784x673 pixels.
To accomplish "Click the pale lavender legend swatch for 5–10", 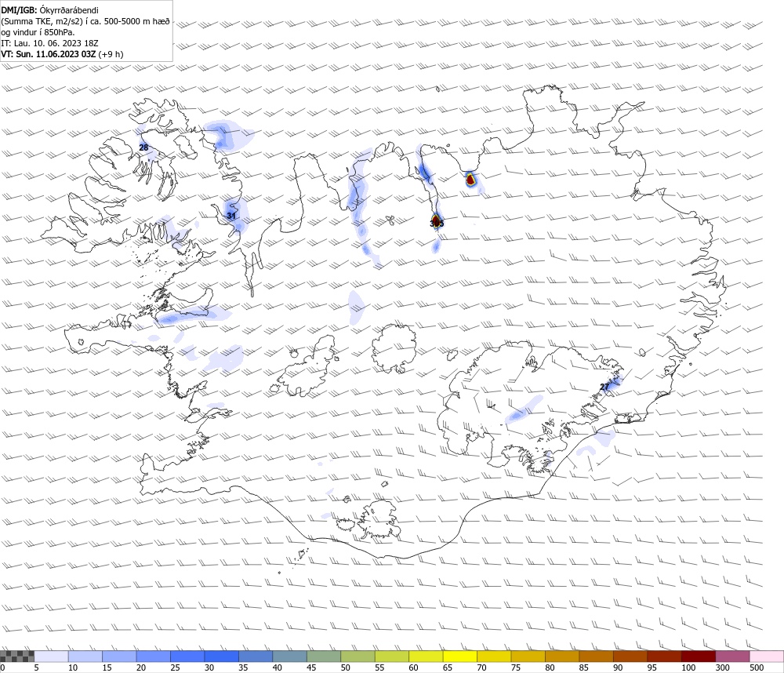I will (x=52, y=657).
